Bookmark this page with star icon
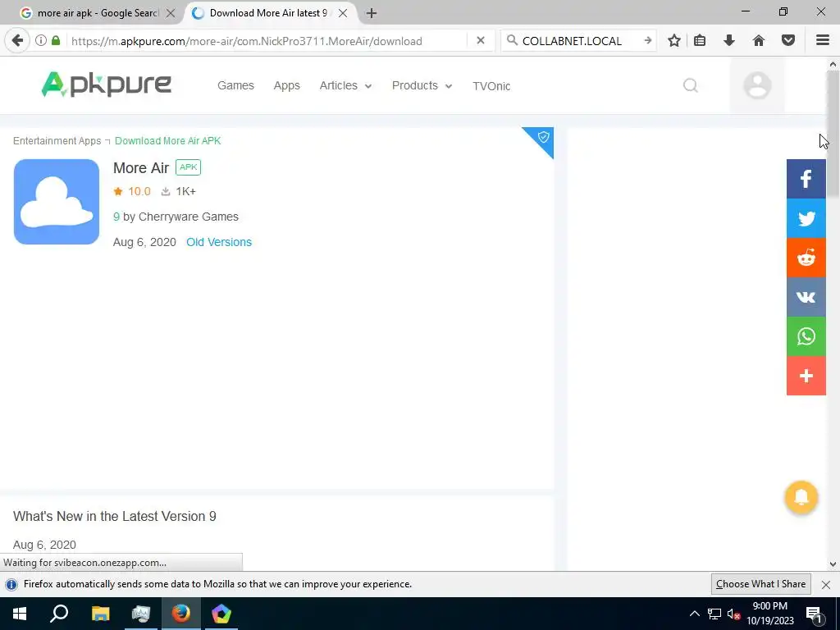The width and height of the screenshot is (840, 630). [x=674, y=41]
